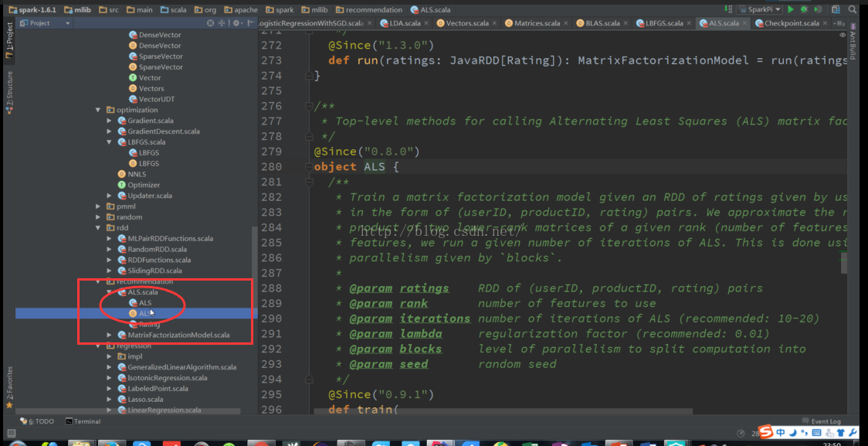This screenshot has width=868, height=446.
Task: Open the Project Structure dialog icon
Action: [836, 9]
